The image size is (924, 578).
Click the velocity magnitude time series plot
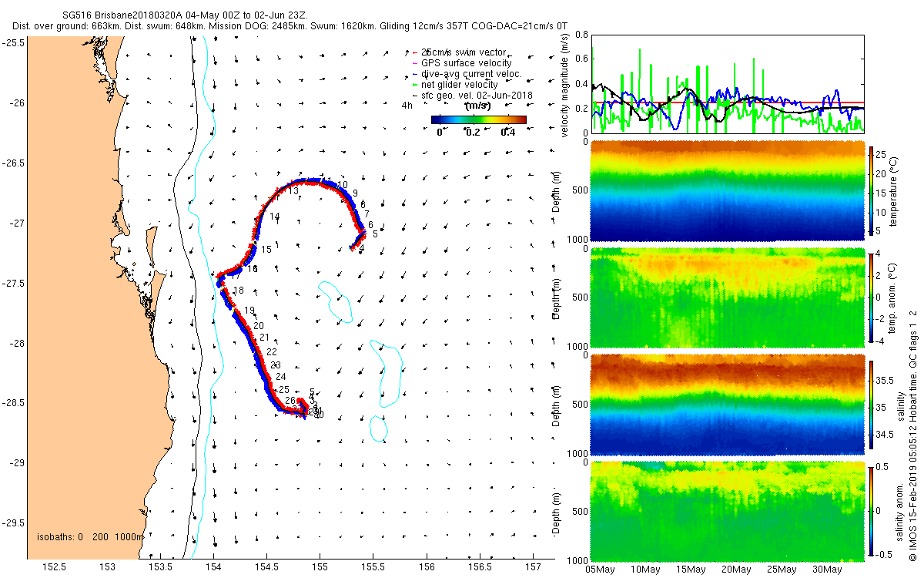click(726, 83)
